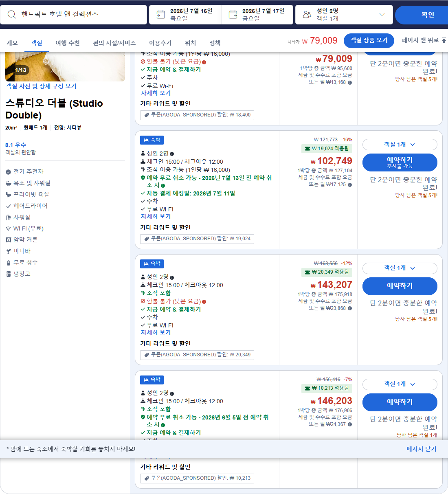Screen dimensions: 448x494
Task: Expand the 성인 2명 guests selector
Action: click(x=344, y=15)
